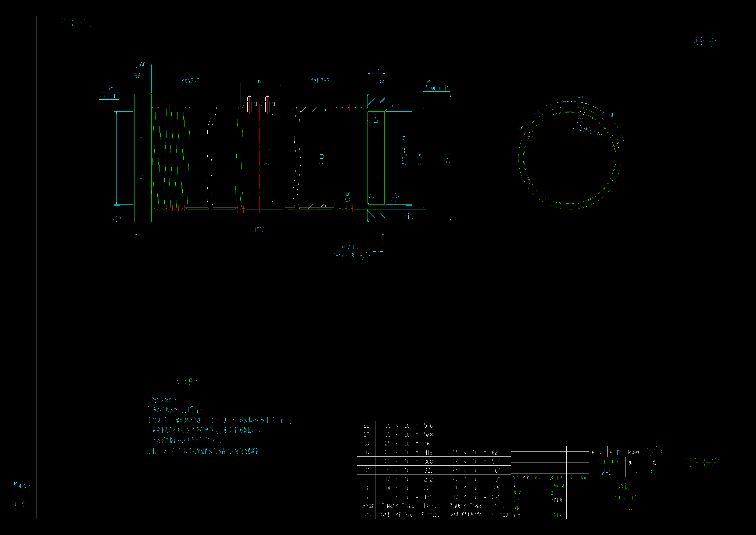Click the '更改文件号' column header
The image size is (756, 535).
point(555,478)
